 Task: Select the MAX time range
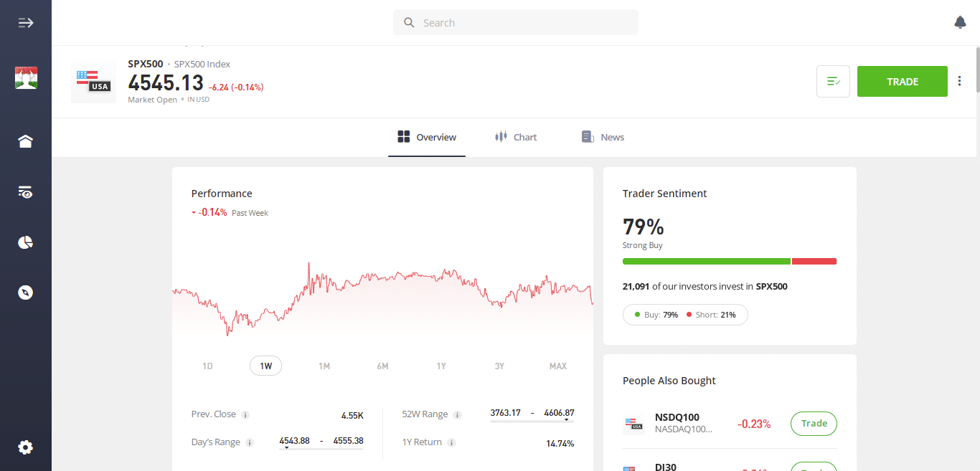[x=557, y=366]
